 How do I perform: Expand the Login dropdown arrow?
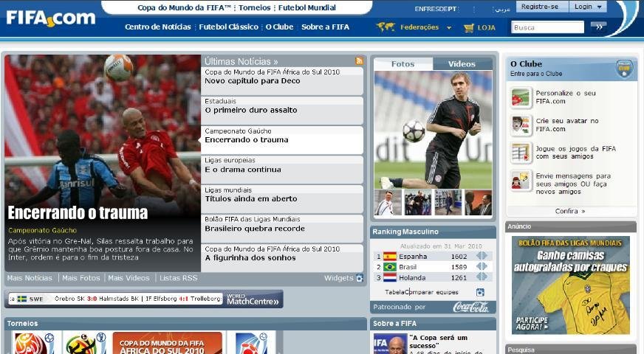click(x=599, y=7)
